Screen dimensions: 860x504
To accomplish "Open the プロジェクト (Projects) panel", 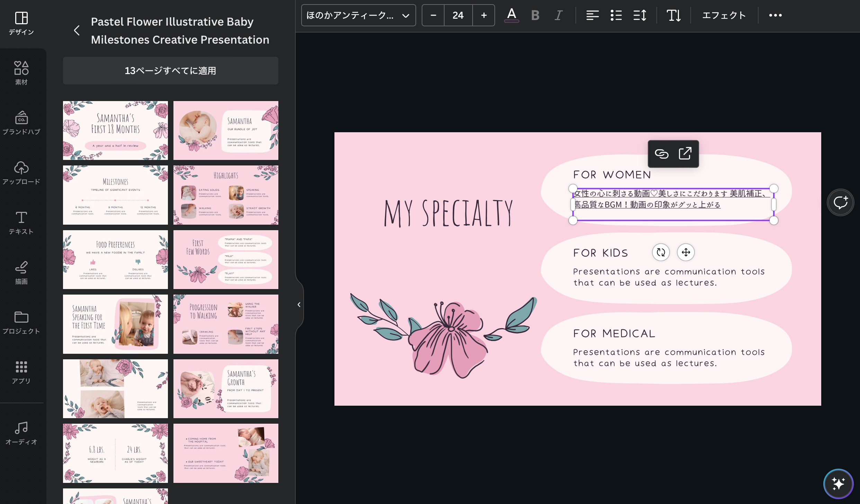I will click(21, 322).
